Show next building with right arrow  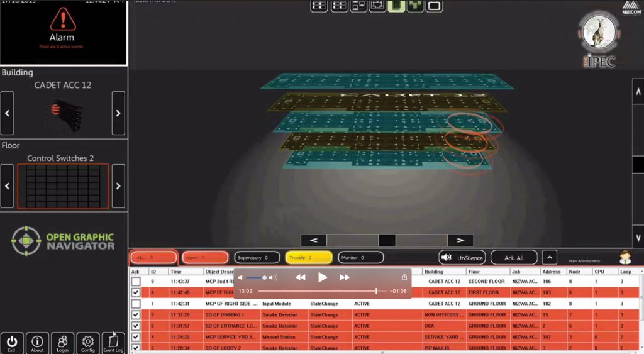(x=118, y=113)
